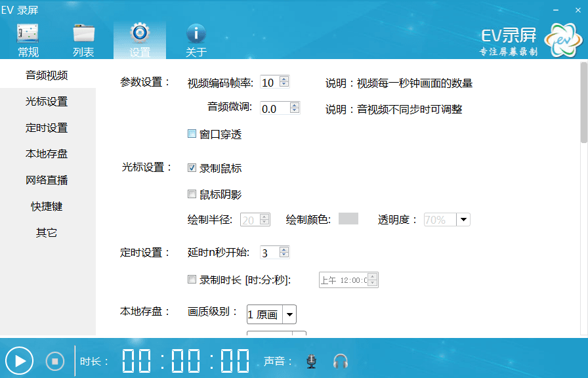Image resolution: width=588 pixels, height=378 pixels.
Task: Open 快捷键 settings section
Action: point(47,207)
